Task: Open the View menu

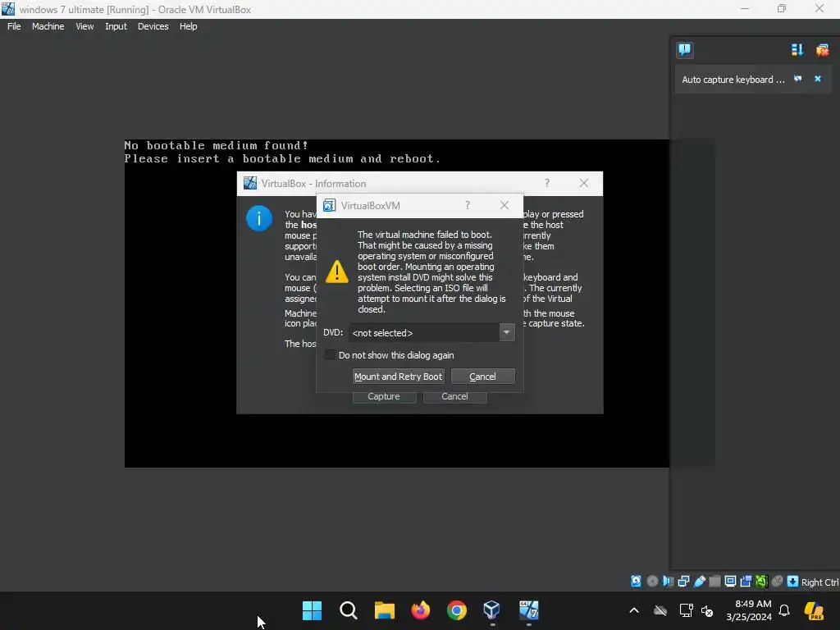Action: (84, 26)
